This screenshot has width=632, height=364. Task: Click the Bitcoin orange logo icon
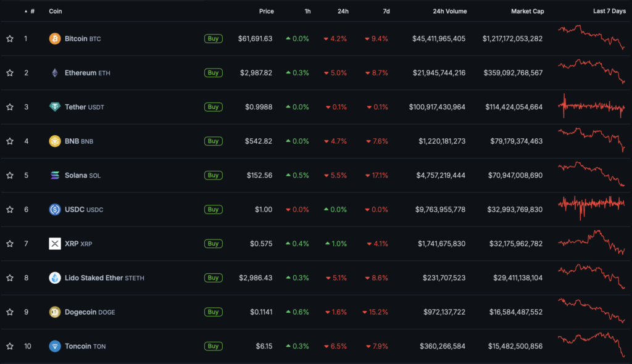click(55, 39)
